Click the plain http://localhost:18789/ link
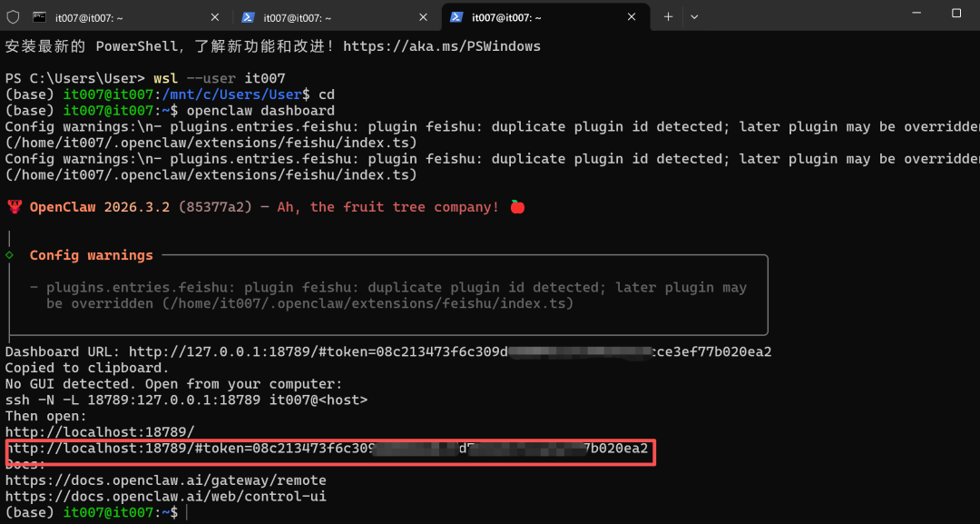Screen dimensions: 980x524 [100, 432]
